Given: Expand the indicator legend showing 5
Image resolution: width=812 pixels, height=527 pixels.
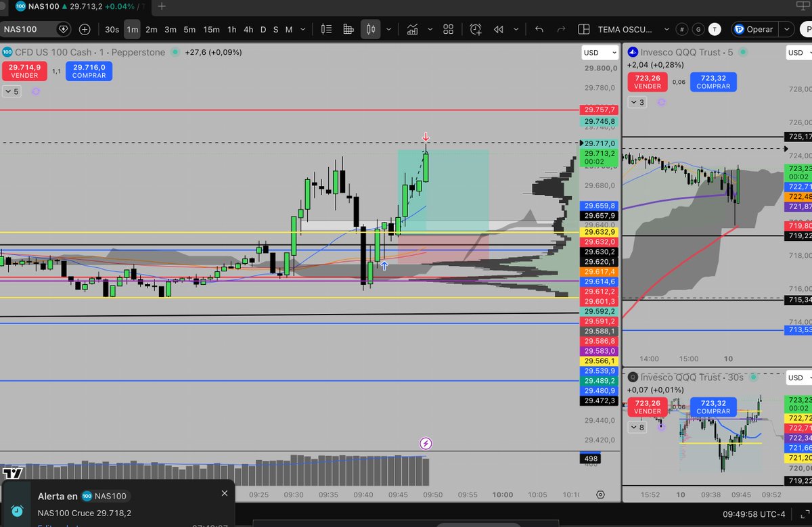Looking at the screenshot, I should [x=12, y=91].
